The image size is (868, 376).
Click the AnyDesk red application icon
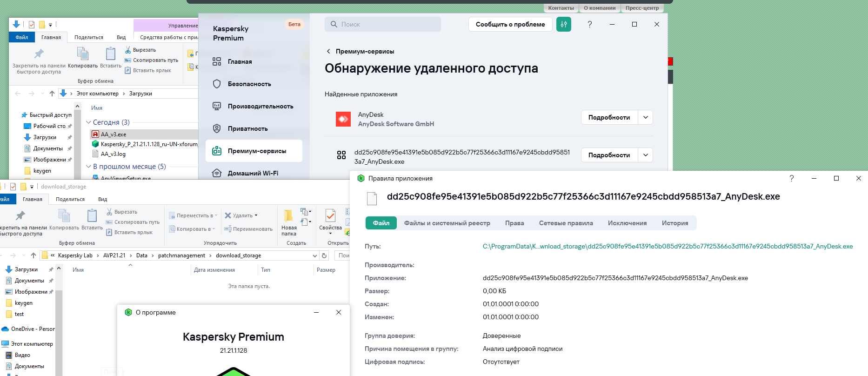pyautogui.click(x=343, y=119)
